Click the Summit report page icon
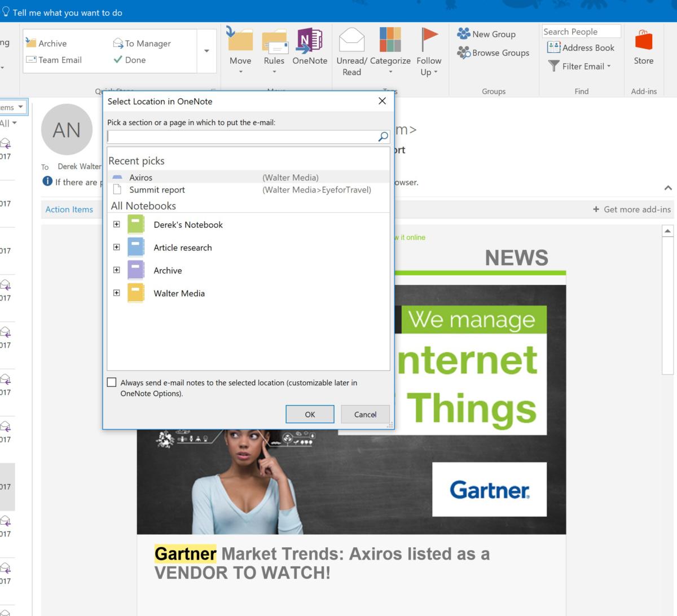The height and width of the screenshot is (616, 677). pyautogui.click(x=117, y=190)
